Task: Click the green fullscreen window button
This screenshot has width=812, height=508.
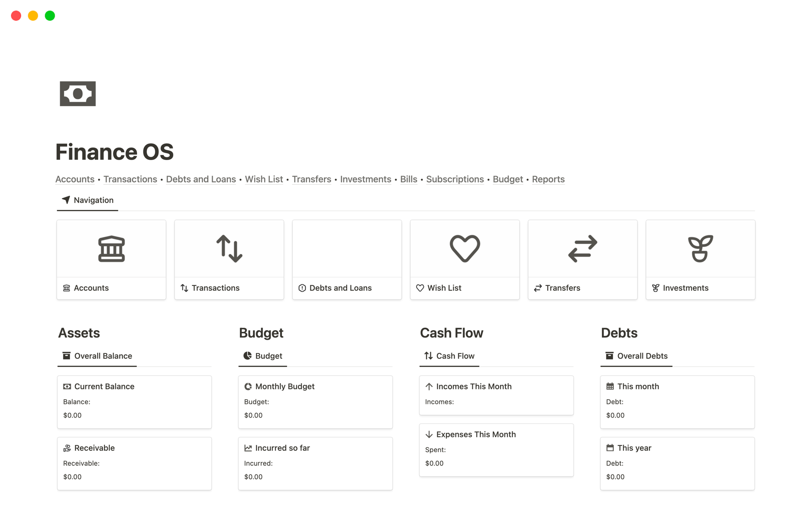Action: [x=50, y=16]
